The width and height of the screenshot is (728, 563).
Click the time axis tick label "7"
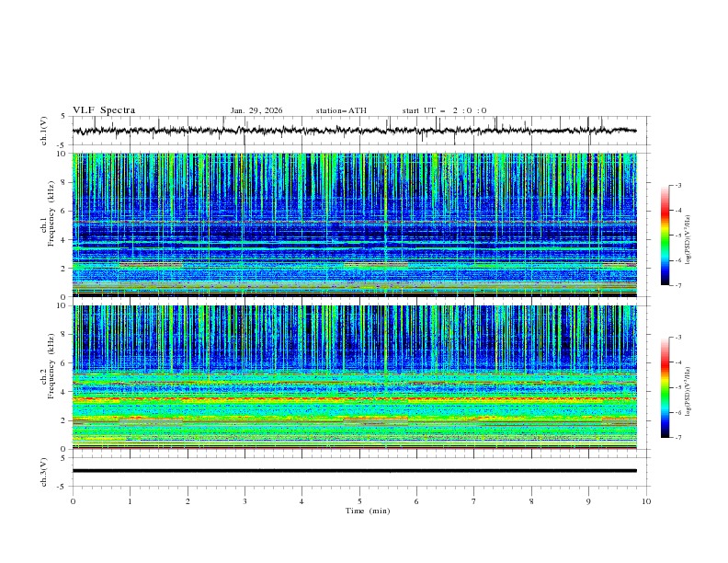(x=474, y=501)
